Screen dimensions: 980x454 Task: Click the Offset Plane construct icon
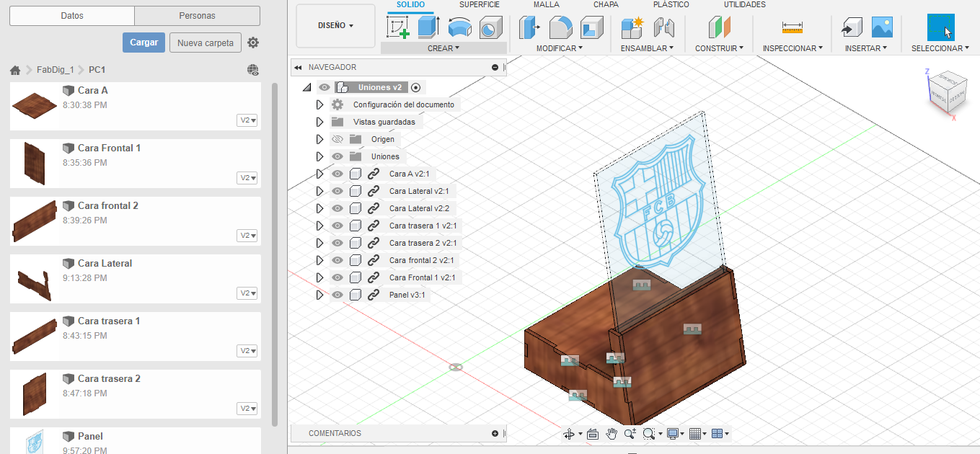click(719, 27)
